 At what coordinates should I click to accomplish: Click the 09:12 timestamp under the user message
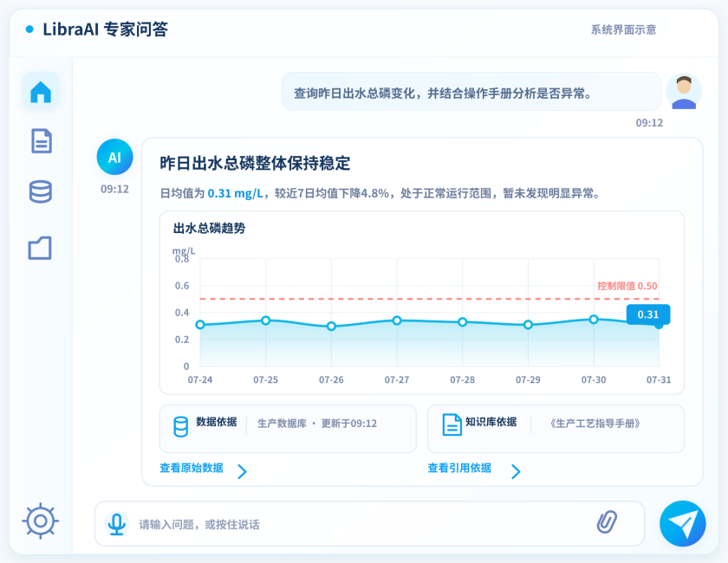[649, 122]
